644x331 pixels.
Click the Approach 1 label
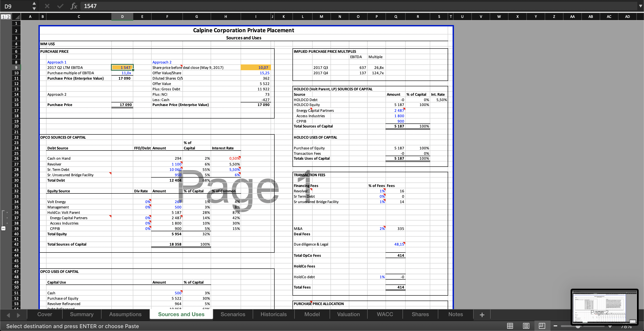point(57,62)
